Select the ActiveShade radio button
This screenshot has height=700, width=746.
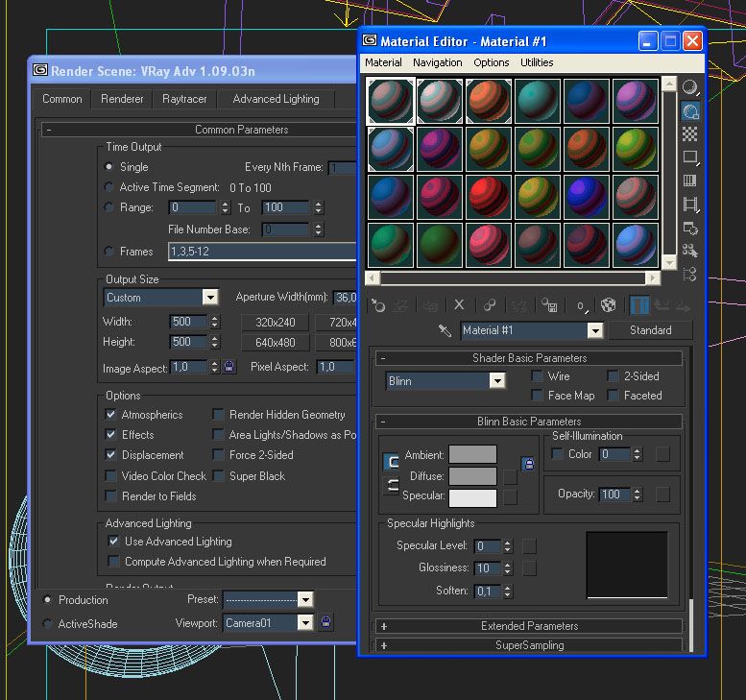[47, 623]
